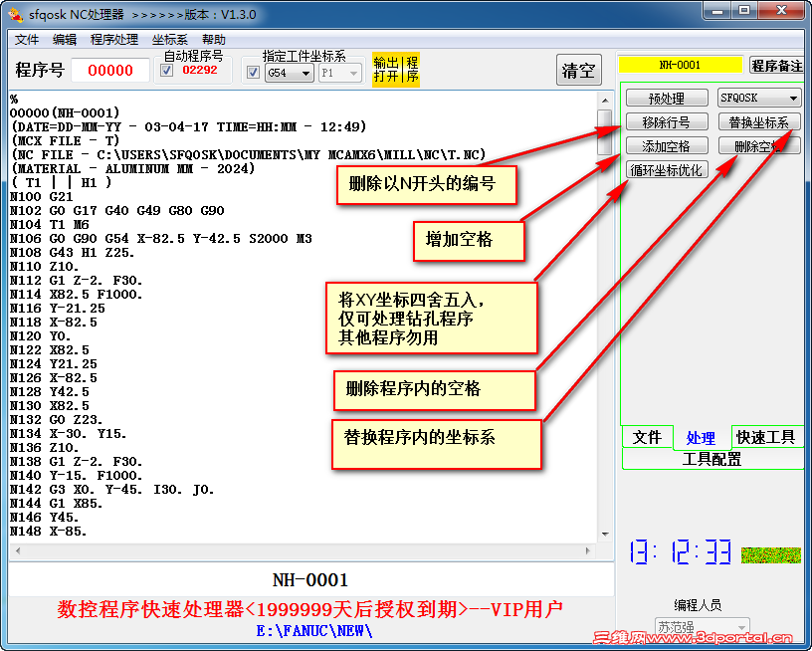Open the 编辑 menu

point(65,40)
